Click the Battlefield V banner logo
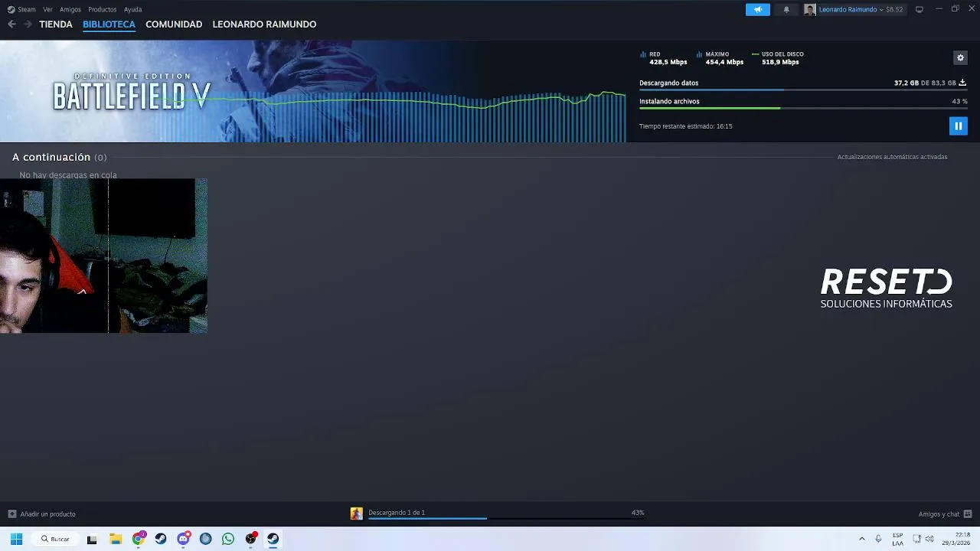 131,92
